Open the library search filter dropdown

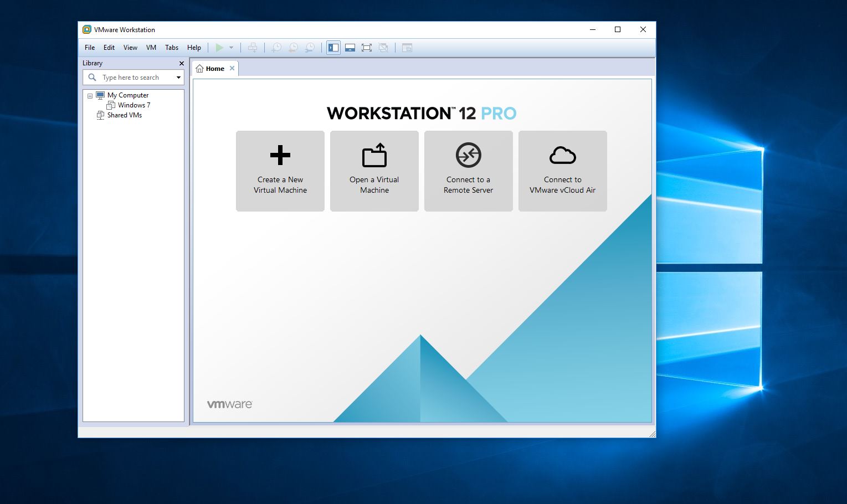pos(178,78)
